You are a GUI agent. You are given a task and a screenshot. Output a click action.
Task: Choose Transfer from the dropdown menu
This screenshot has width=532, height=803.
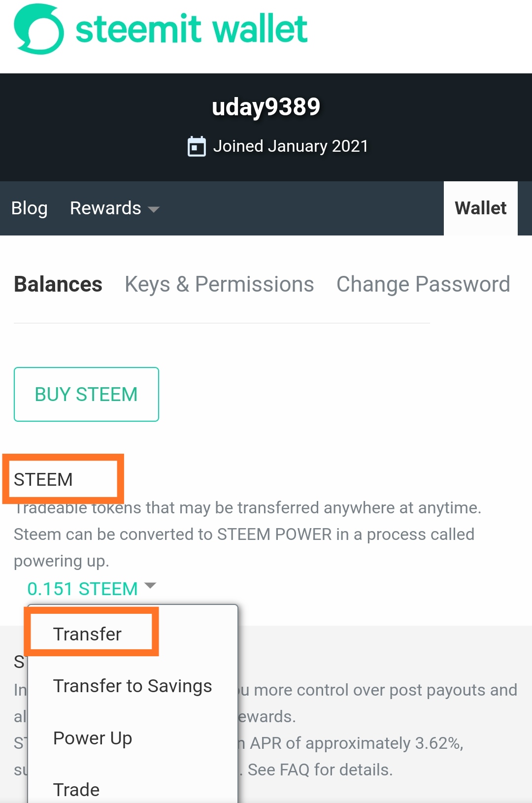[87, 634]
